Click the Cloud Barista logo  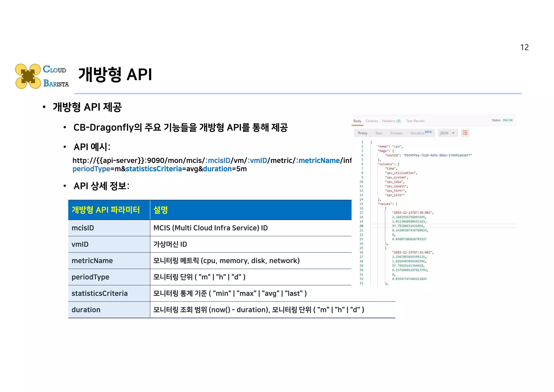[x=42, y=76]
